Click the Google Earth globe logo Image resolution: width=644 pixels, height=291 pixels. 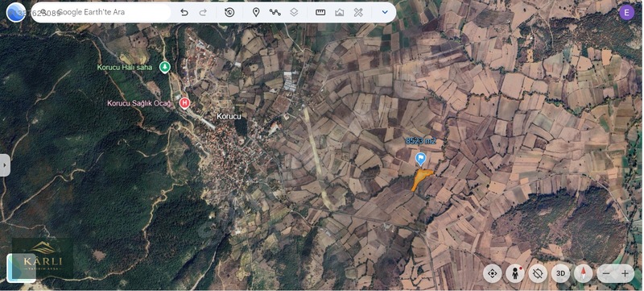coord(15,12)
